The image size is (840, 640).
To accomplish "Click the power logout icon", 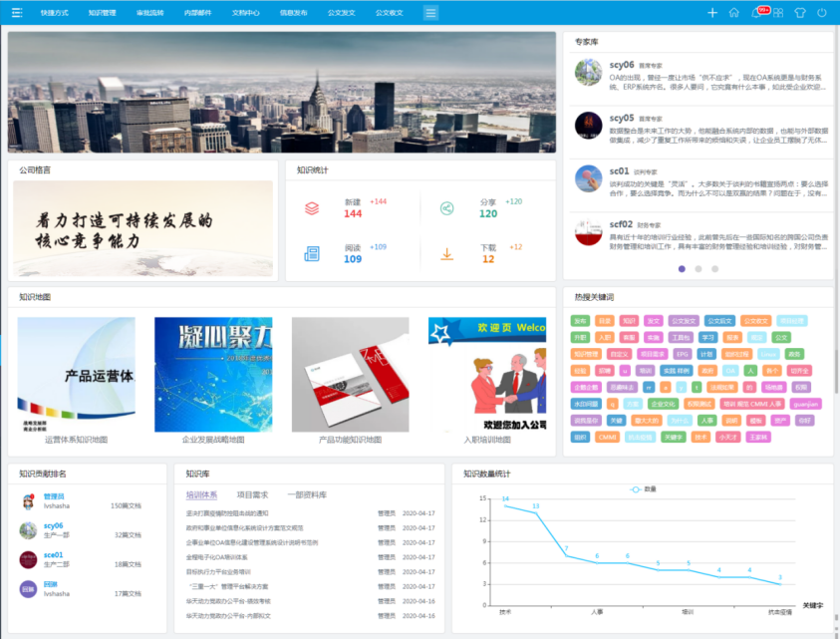I will [822, 13].
